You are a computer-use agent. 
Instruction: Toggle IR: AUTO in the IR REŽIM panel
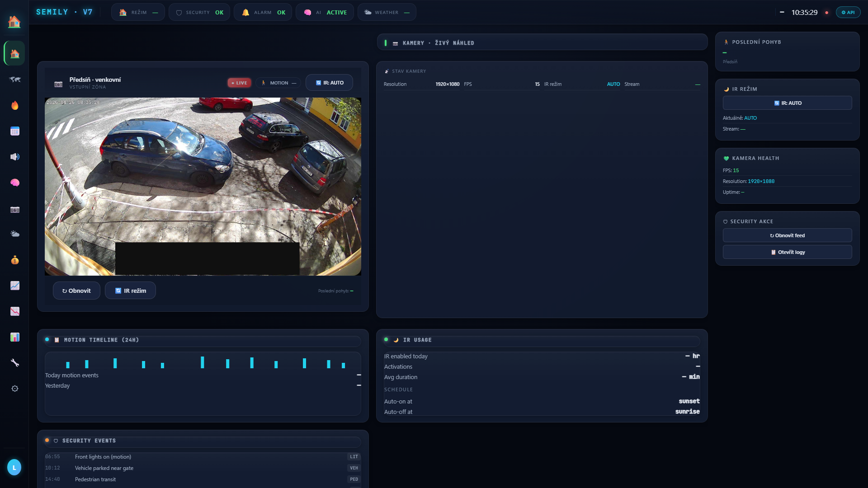[x=787, y=103]
